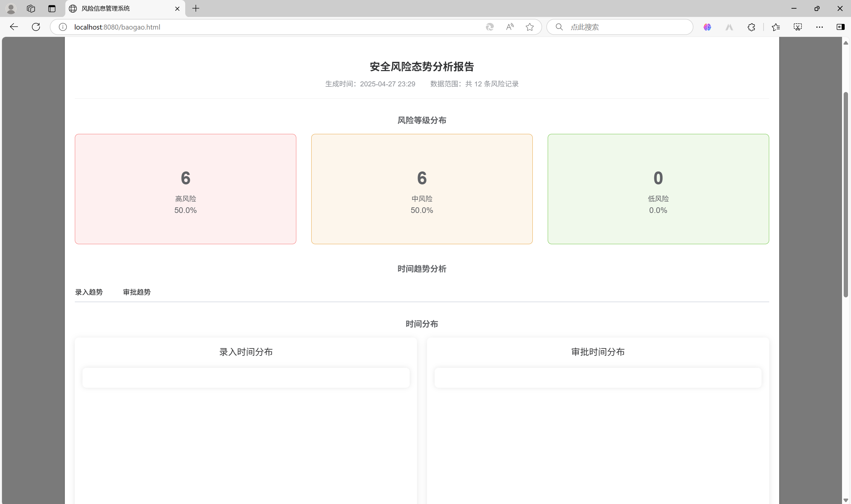851x504 pixels.
Task: Open browser settings ellipsis menu
Action: pos(819,27)
